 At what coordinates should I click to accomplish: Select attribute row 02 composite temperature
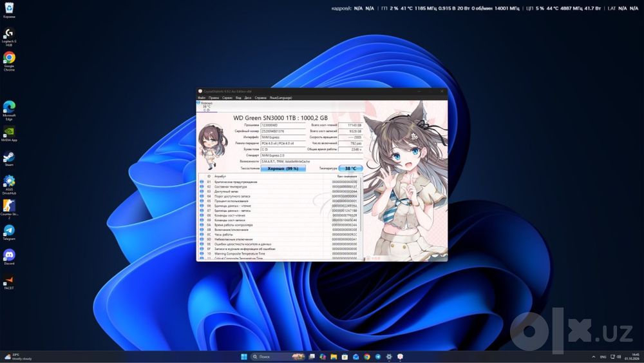pos(278,186)
